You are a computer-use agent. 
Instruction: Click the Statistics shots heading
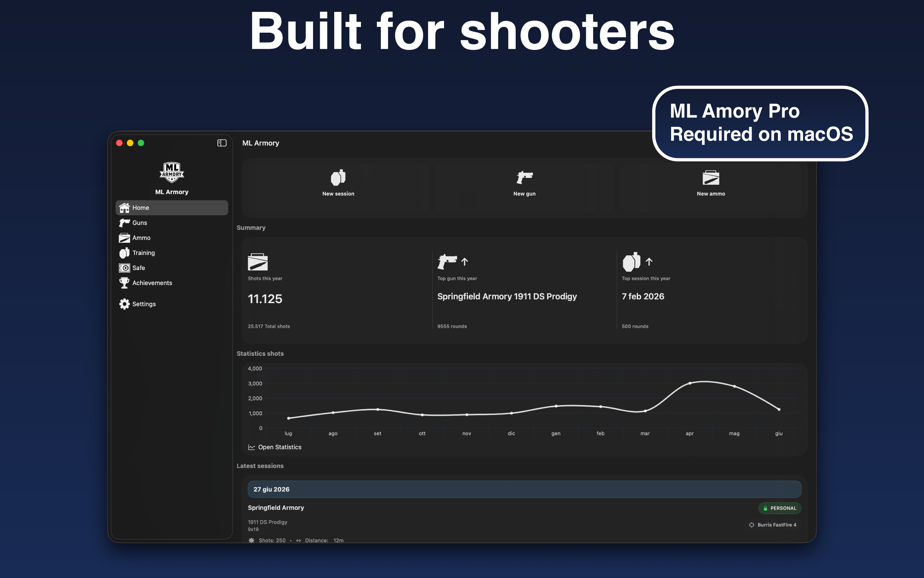[x=260, y=354]
